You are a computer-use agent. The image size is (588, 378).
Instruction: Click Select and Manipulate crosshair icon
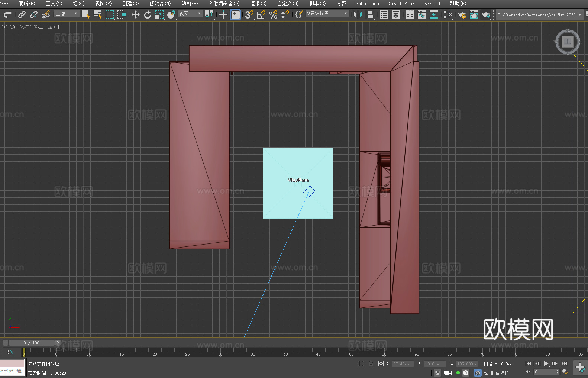pyautogui.click(x=223, y=14)
